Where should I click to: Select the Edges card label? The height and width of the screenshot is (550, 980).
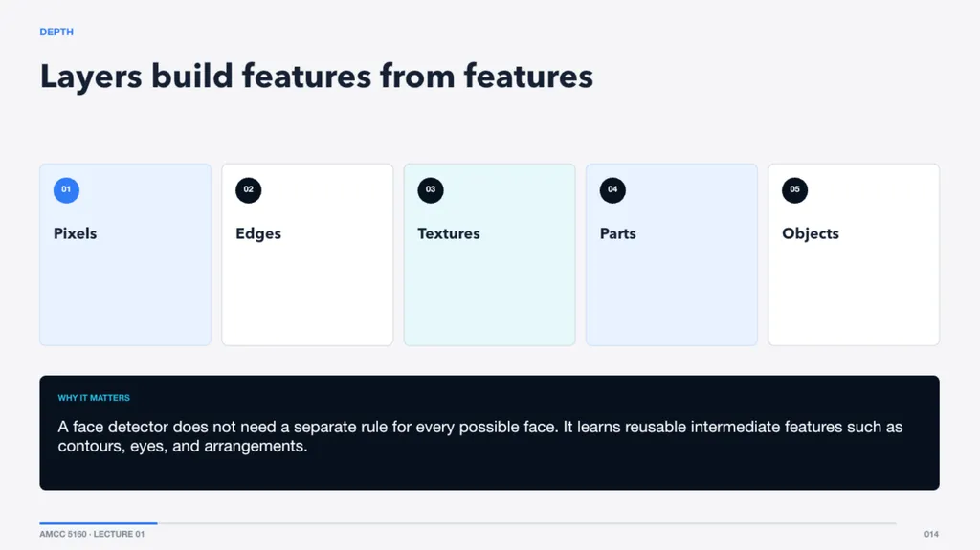pos(258,233)
